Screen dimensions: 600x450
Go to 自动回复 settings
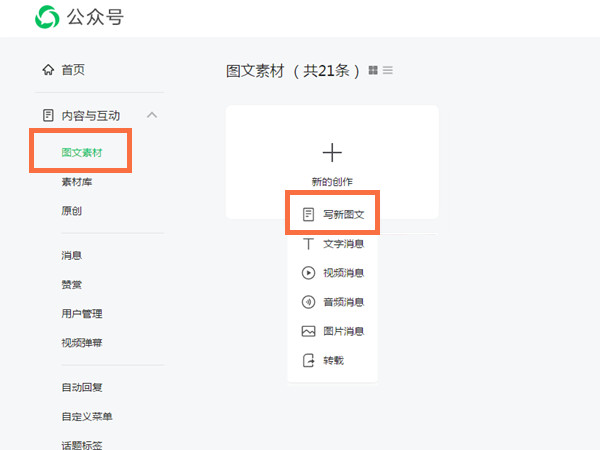(x=81, y=387)
